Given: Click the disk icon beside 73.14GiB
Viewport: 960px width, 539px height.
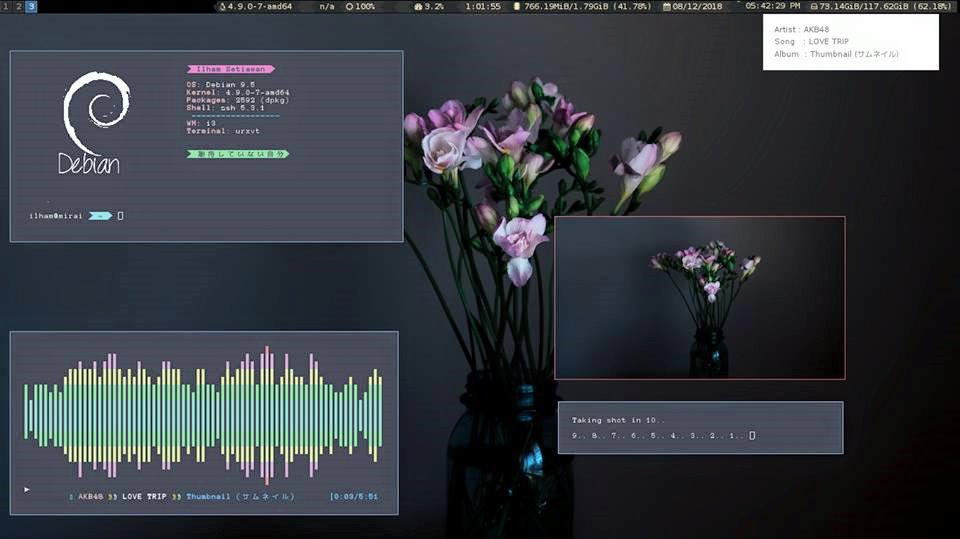Looking at the screenshot, I should (x=814, y=6).
